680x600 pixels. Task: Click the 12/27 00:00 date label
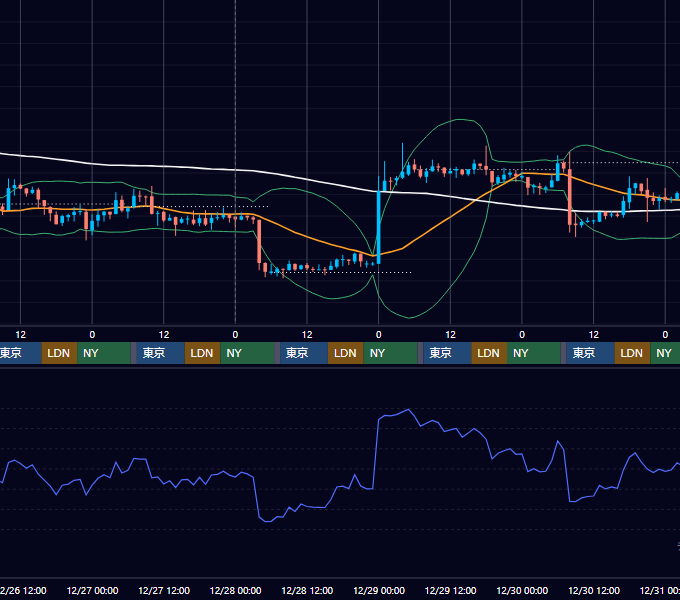(x=92, y=590)
